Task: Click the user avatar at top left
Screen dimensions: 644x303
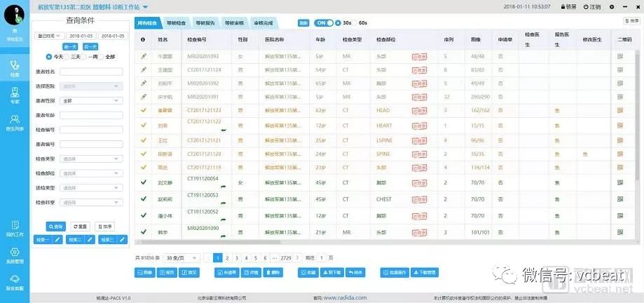Action: tap(15, 15)
